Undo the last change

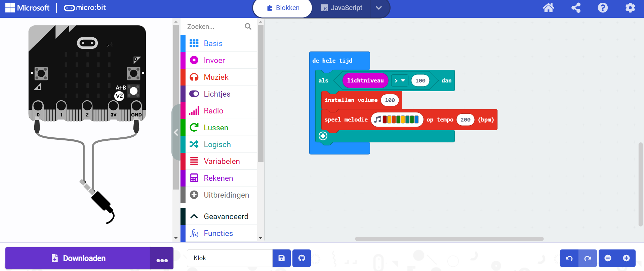569,258
